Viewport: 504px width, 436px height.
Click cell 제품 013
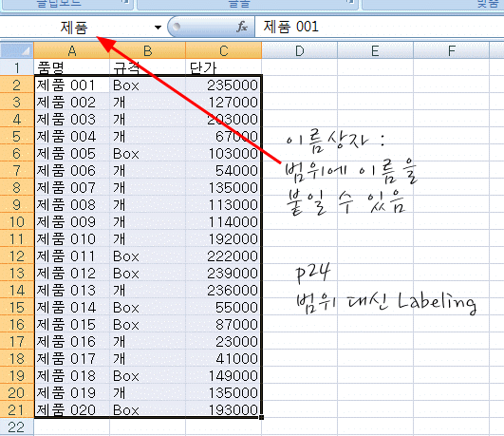(x=72, y=290)
